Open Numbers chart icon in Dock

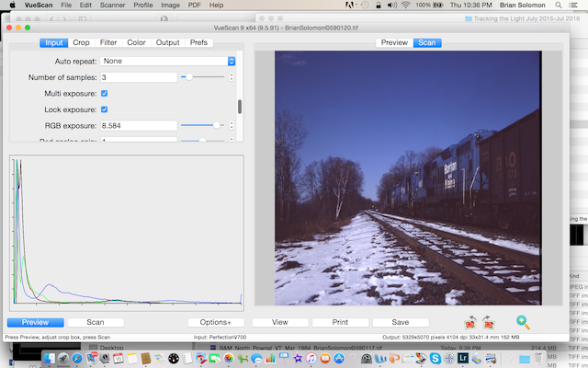pyautogui.click(x=270, y=359)
